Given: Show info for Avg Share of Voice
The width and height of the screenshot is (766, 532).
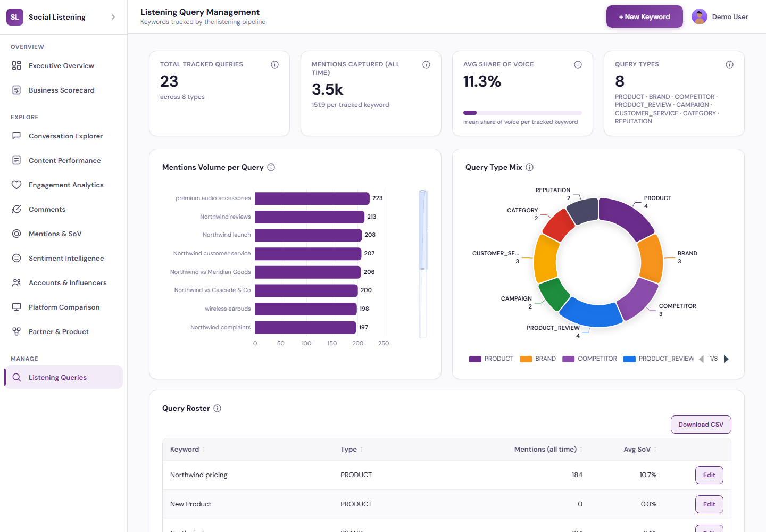Looking at the screenshot, I should [578, 64].
